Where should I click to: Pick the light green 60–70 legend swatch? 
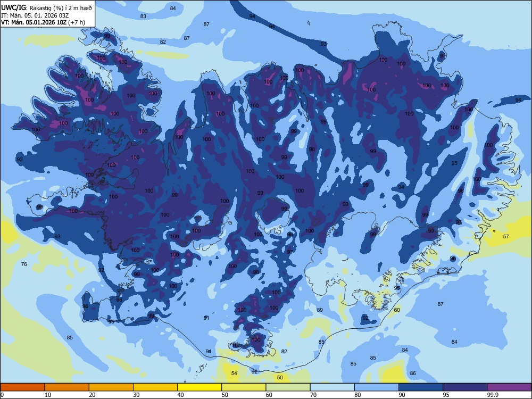pos(288,387)
